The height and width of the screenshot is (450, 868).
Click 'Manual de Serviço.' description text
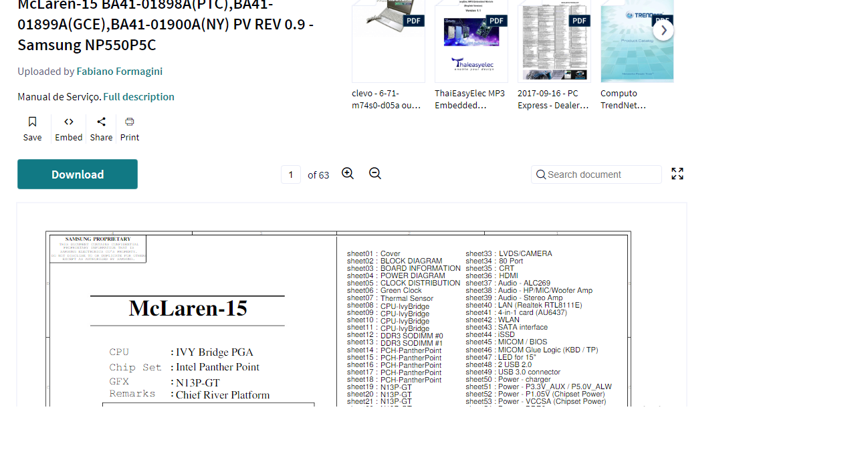[60, 96]
